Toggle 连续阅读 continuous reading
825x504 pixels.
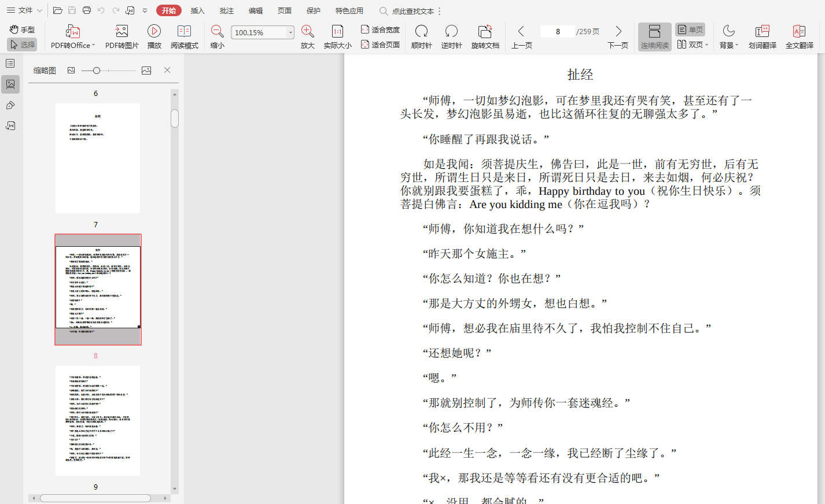click(654, 37)
